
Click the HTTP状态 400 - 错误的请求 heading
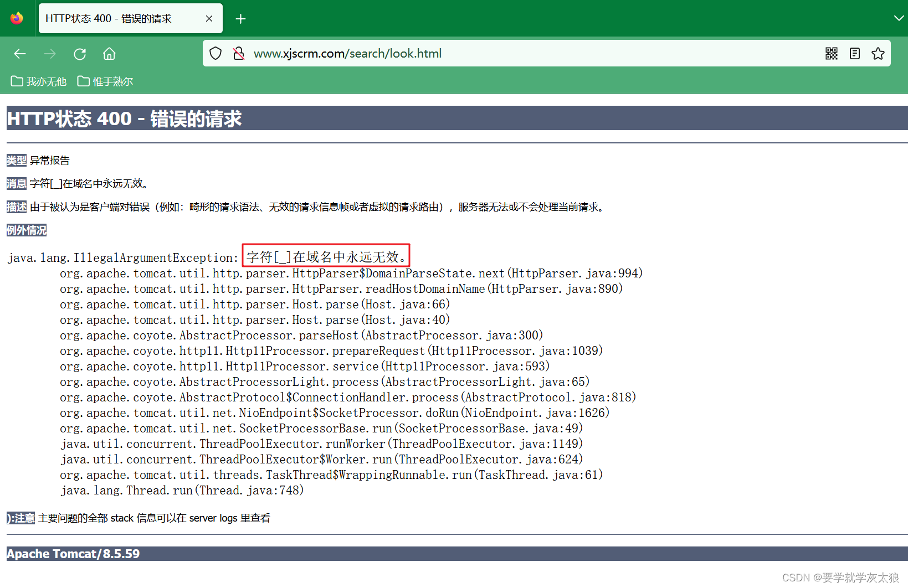[x=125, y=118]
